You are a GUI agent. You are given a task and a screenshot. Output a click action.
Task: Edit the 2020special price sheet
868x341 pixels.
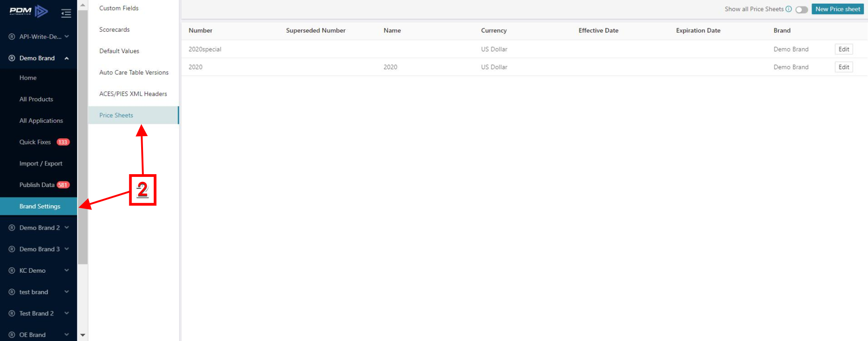844,49
